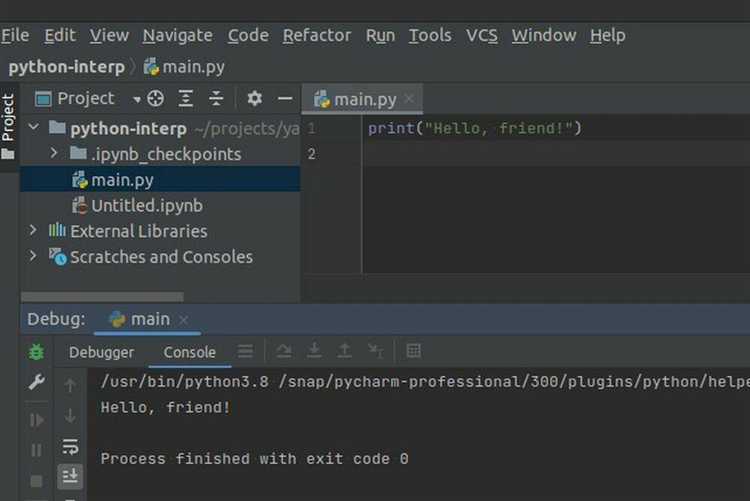This screenshot has width=750, height=501.
Task: Click the Evaluate Expression calculator icon
Action: 414,351
